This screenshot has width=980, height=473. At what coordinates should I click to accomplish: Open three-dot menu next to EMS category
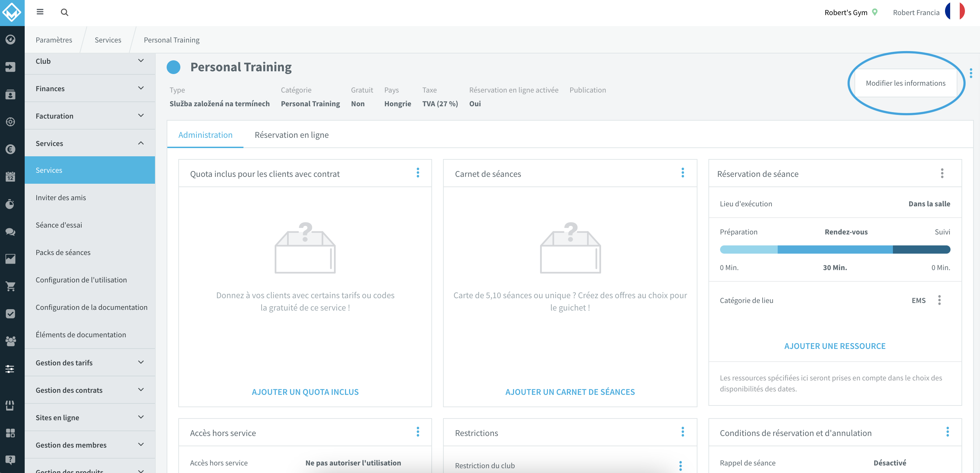[x=940, y=300]
